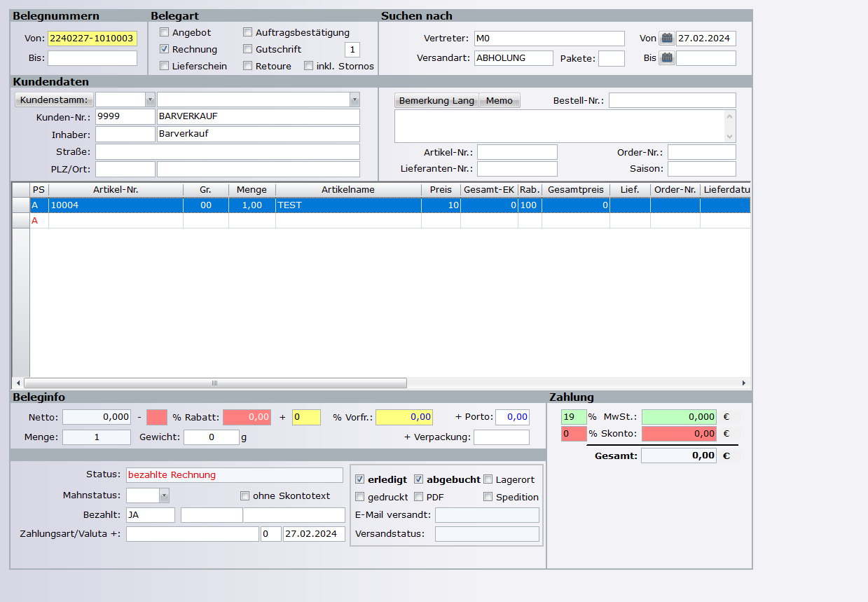Click the Gewicht field
This screenshot has width=868, height=602.
tap(212, 437)
